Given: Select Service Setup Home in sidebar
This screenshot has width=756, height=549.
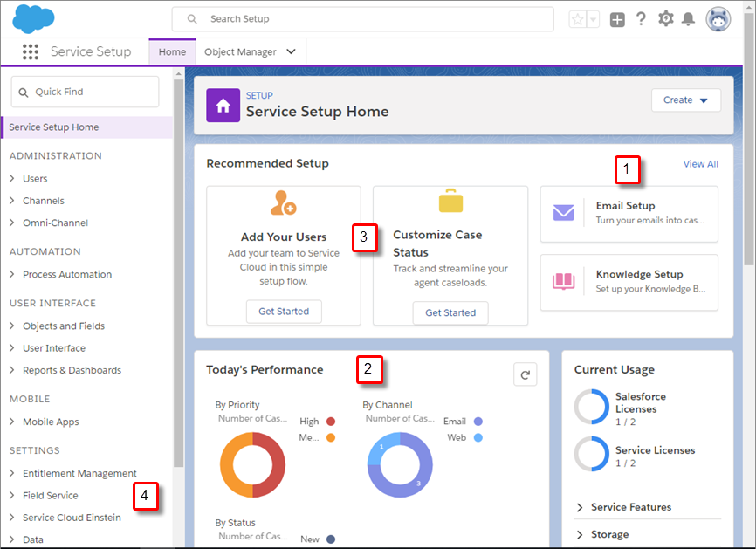Looking at the screenshot, I should (x=86, y=127).
